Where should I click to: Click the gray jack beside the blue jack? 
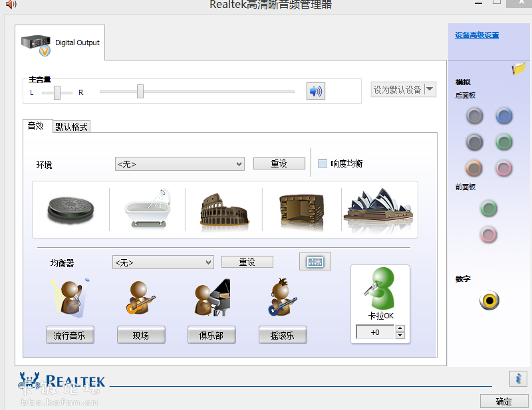click(475, 116)
